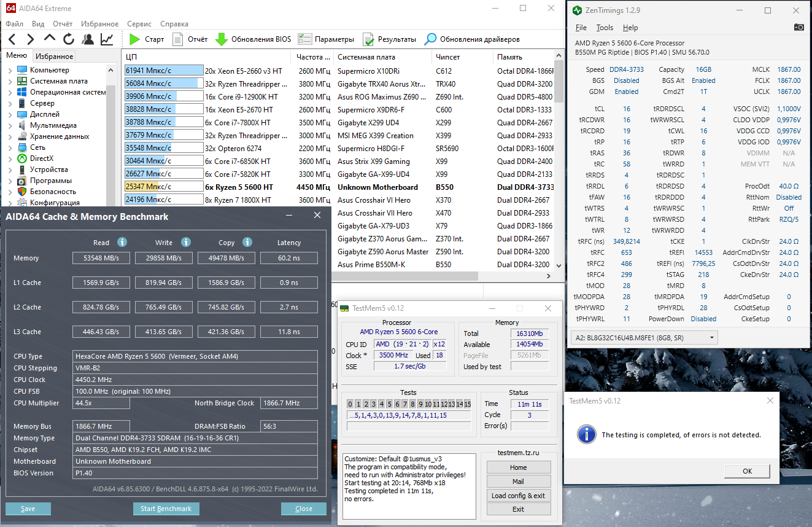Switch to the Меню sidebar tab
The image size is (812, 527).
tap(17, 56)
